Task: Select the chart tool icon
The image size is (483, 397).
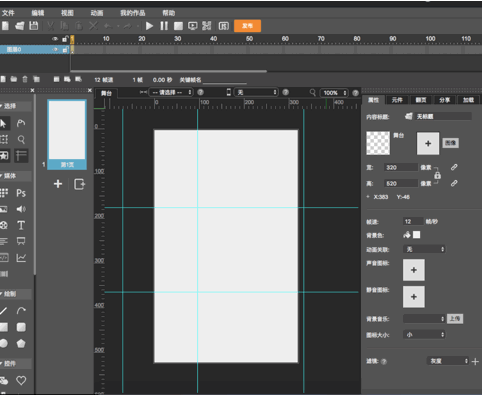Action: click(x=21, y=258)
